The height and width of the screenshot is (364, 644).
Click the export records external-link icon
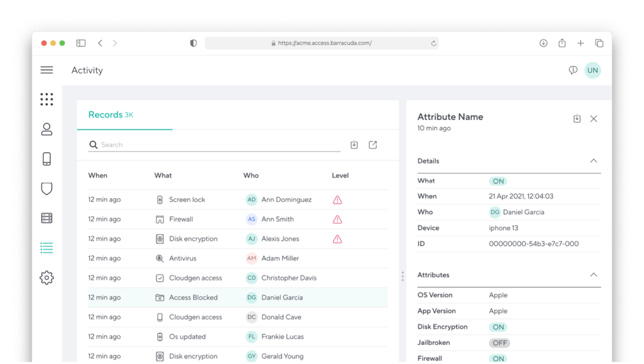373,145
